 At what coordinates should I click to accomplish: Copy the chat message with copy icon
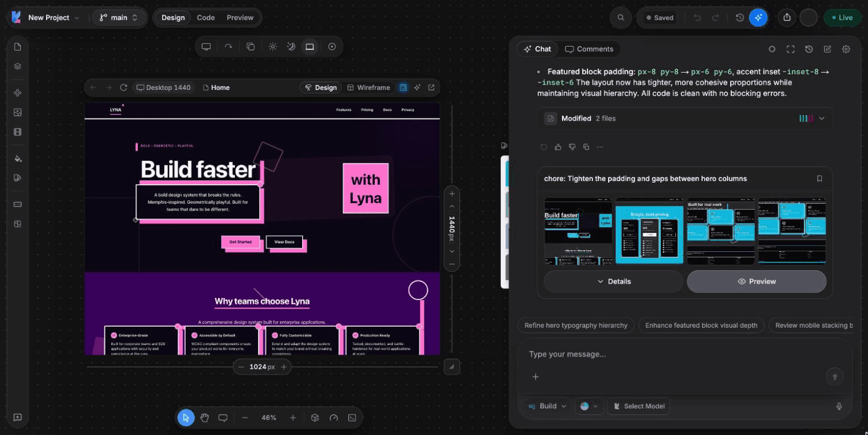(586, 147)
